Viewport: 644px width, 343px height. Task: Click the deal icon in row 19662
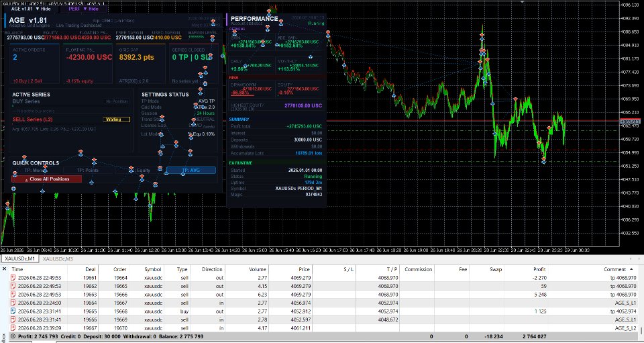(x=13, y=287)
